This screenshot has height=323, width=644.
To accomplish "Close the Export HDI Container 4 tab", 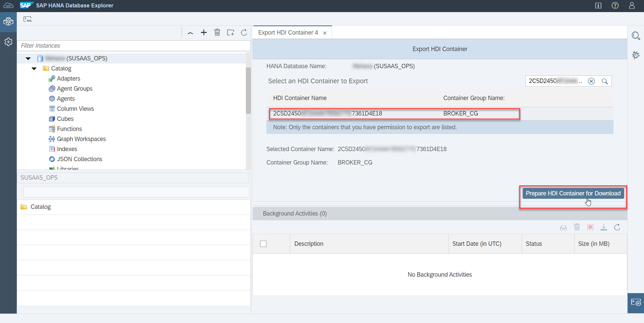I will click(325, 33).
